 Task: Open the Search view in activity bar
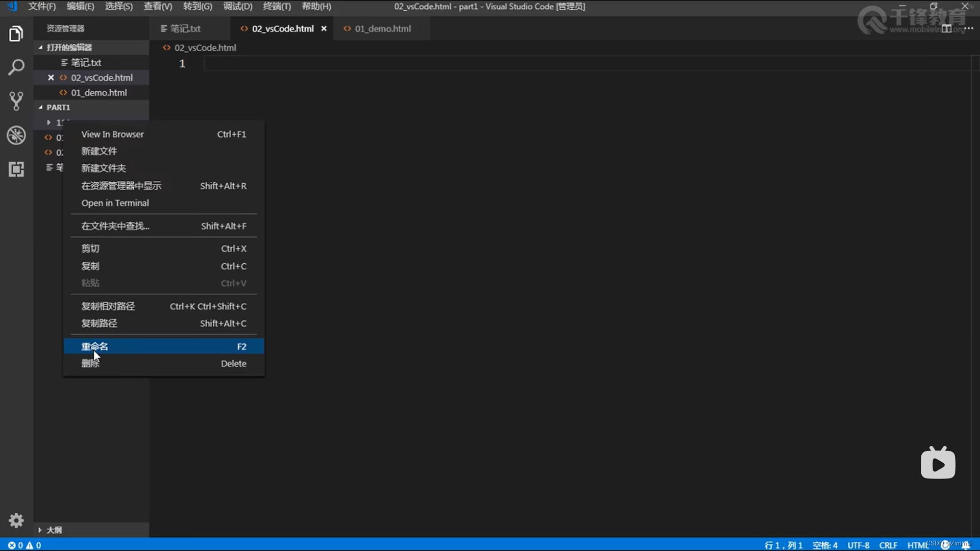pos(16,67)
